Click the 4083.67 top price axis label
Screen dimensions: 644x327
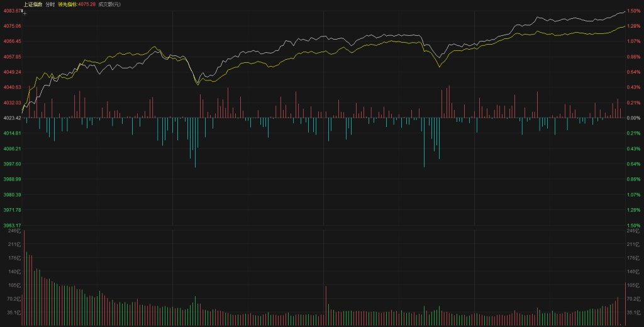pos(12,11)
